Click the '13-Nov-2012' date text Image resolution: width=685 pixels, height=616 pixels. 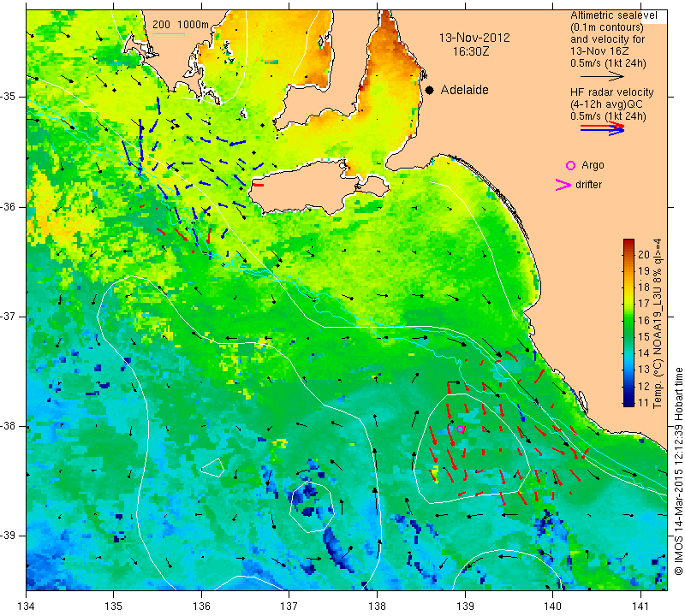point(474,38)
